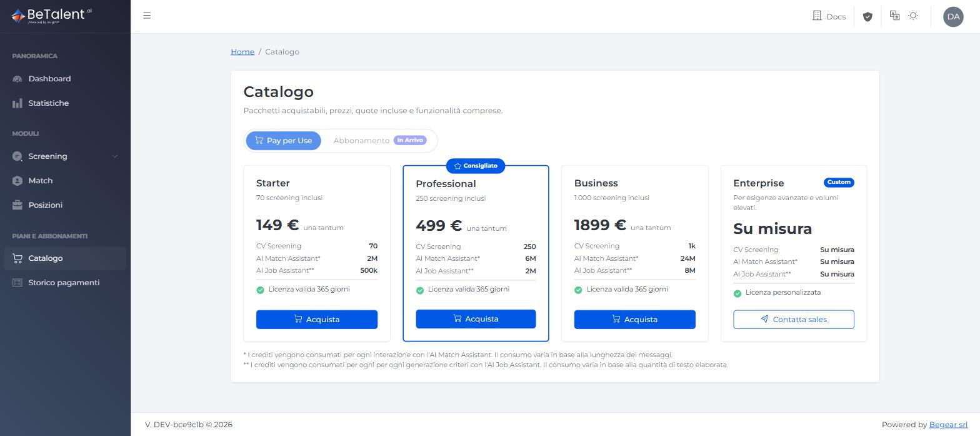The width and height of the screenshot is (980, 436).
Task: Click Contatta sales for Enterprise
Action: pos(794,320)
